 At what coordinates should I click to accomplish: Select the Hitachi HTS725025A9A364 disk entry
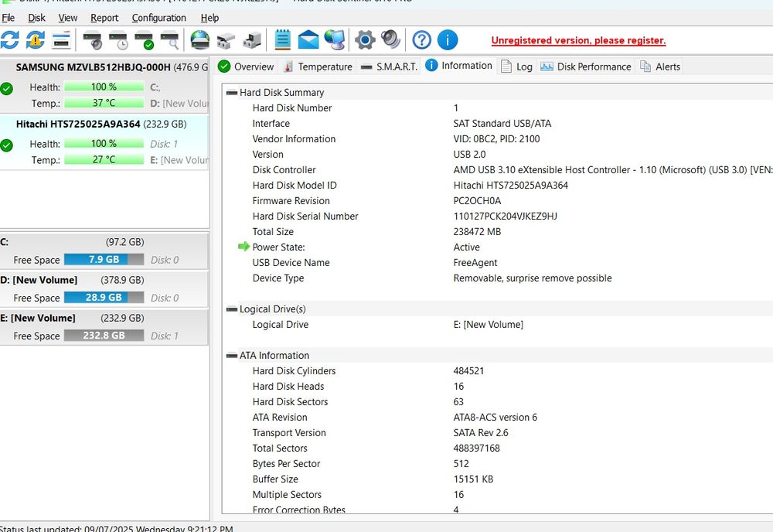tap(104, 142)
